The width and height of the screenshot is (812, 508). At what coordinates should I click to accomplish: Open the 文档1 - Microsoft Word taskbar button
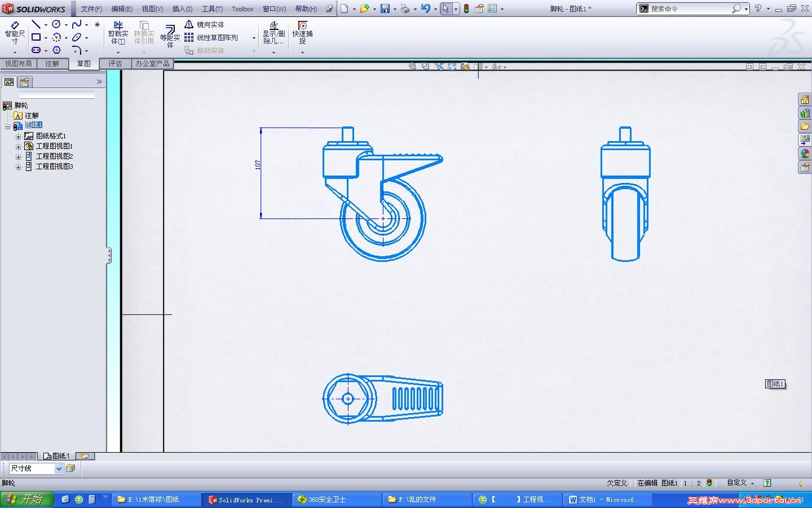608,500
